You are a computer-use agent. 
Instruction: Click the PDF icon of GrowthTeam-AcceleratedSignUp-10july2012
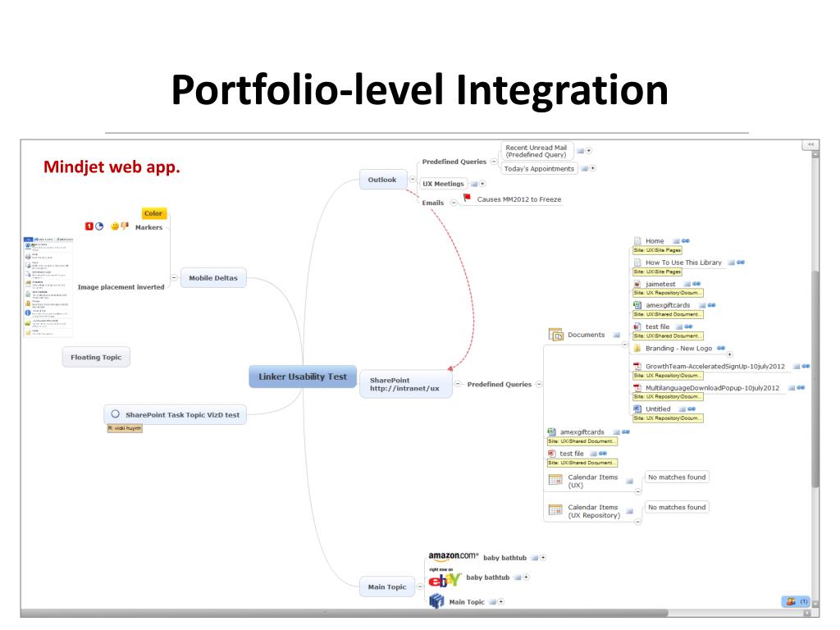[637, 367]
